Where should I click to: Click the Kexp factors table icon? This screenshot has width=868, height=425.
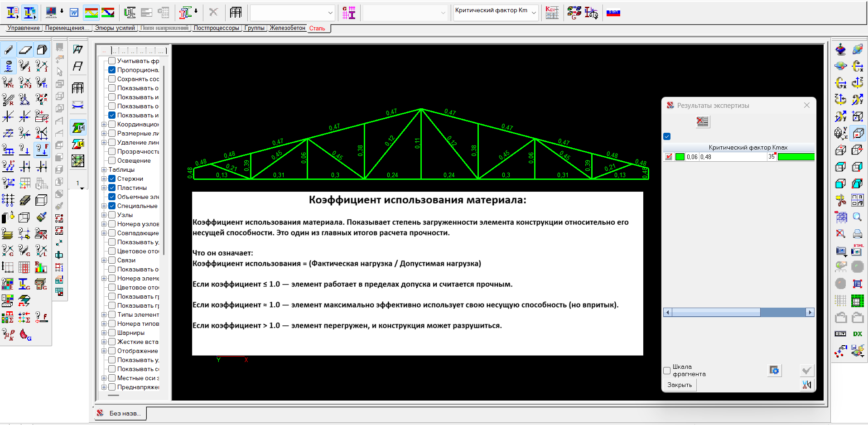tap(552, 13)
